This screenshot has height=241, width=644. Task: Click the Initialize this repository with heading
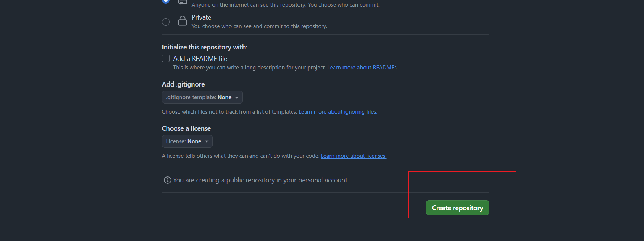[205, 47]
